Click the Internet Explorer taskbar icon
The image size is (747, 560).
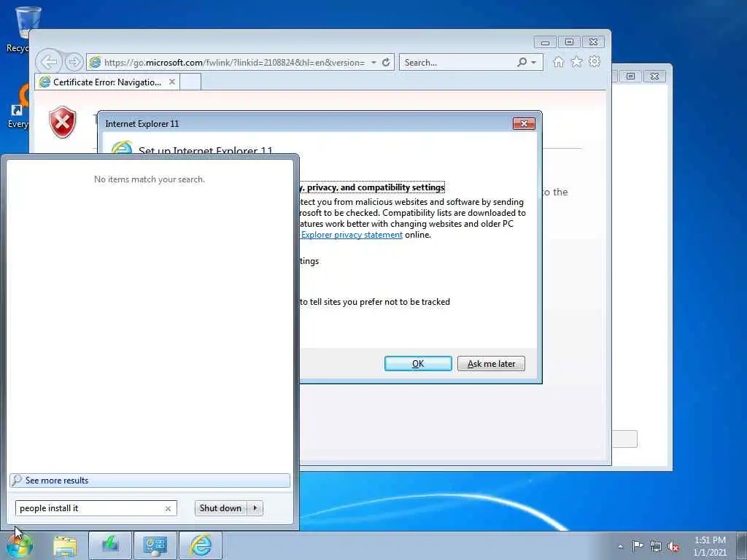tap(201, 545)
